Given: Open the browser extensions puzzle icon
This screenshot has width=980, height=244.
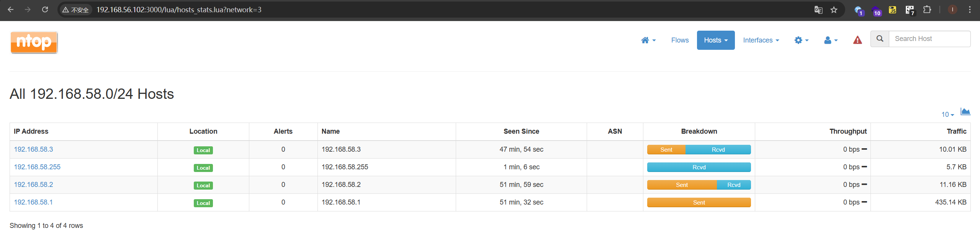Looking at the screenshot, I should [x=927, y=10].
